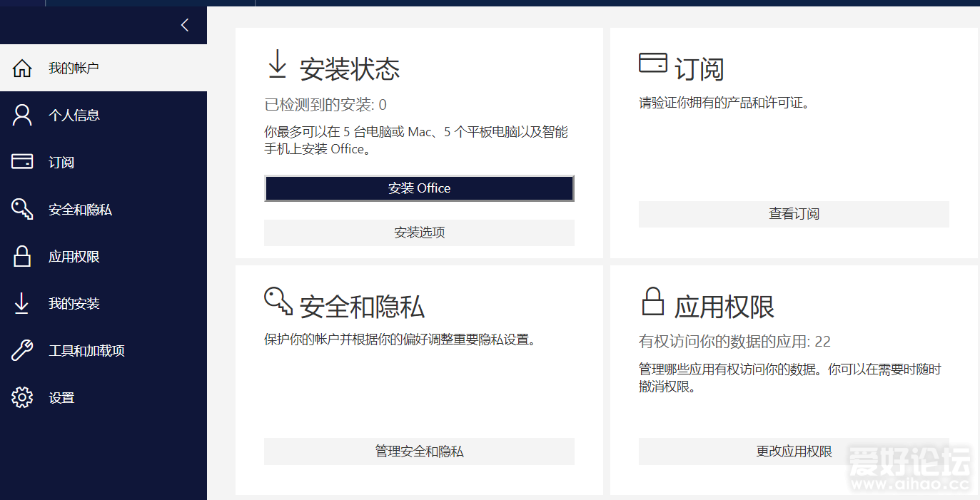Viewport: 980px width, 500px height.
Task: Click the person icon for 个人信息
Action: (22, 115)
